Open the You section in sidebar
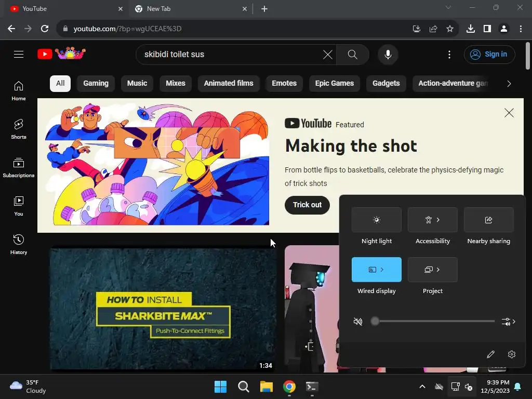The height and width of the screenshot is (399, 532). point(19,206)
